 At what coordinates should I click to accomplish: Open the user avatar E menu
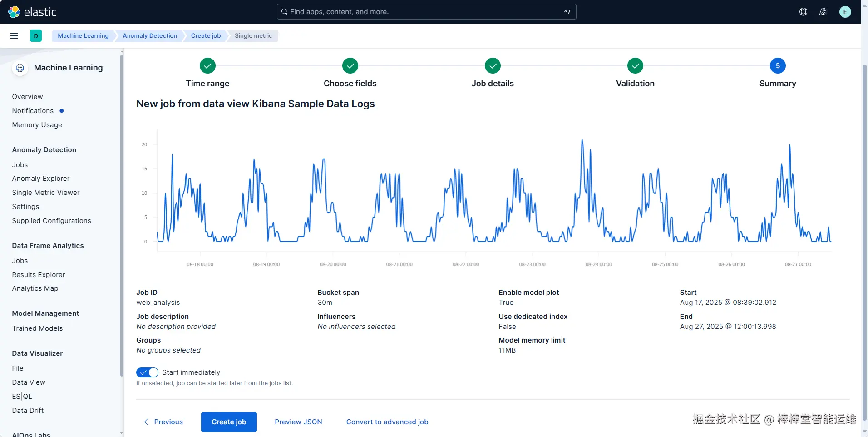tap(845, 12)
